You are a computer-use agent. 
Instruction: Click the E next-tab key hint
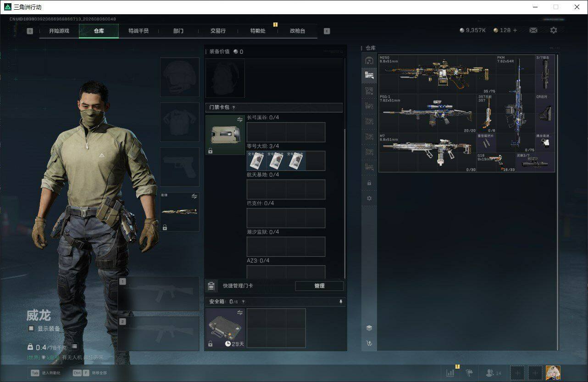[327, 31]
